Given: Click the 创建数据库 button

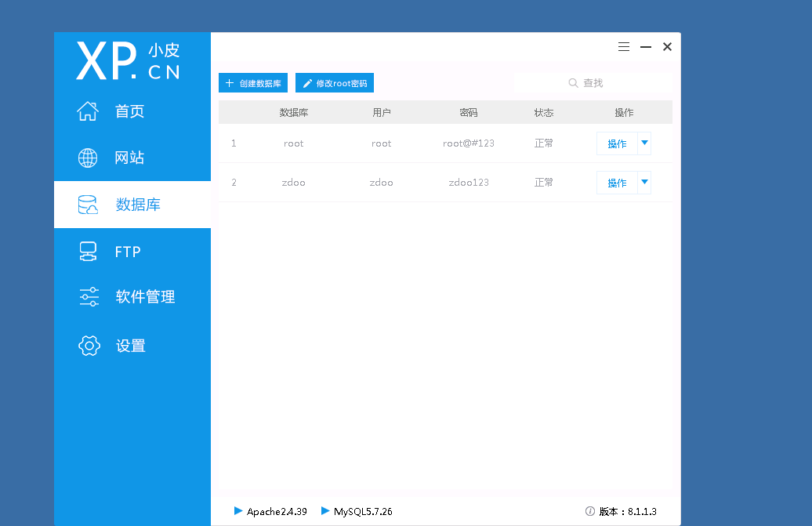Looking at the screenshot, I should 253,83.
